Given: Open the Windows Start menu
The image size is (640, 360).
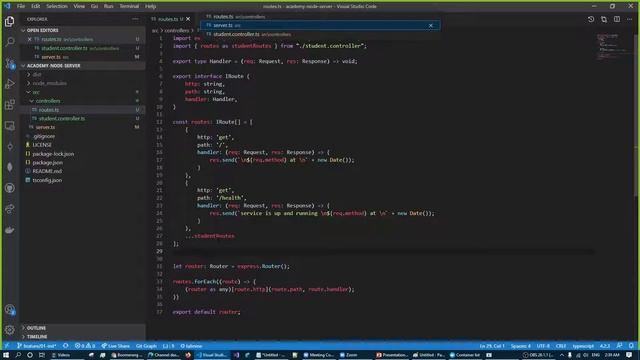Looking at the screenshot, I should click(x=6, y=355).
